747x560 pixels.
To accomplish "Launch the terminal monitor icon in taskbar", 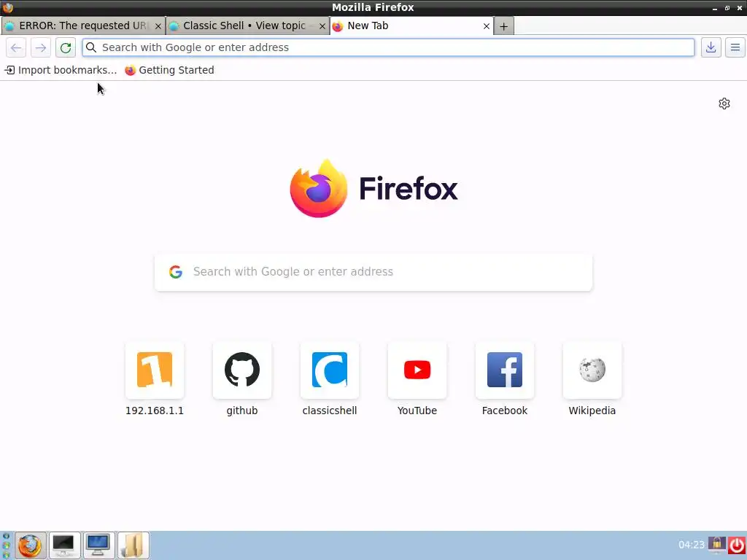I will point(64,545).
